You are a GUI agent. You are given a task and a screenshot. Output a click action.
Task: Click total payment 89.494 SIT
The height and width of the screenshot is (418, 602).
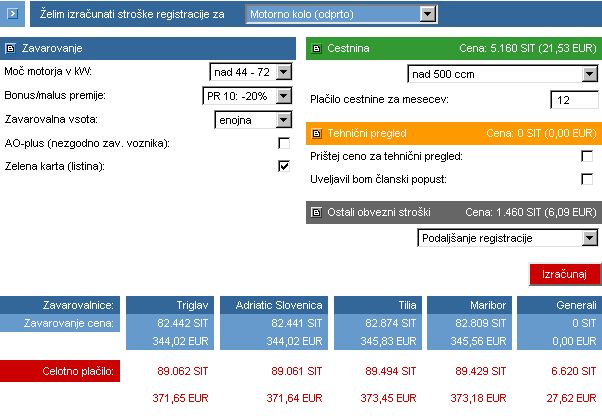click(x=390, y=371)
